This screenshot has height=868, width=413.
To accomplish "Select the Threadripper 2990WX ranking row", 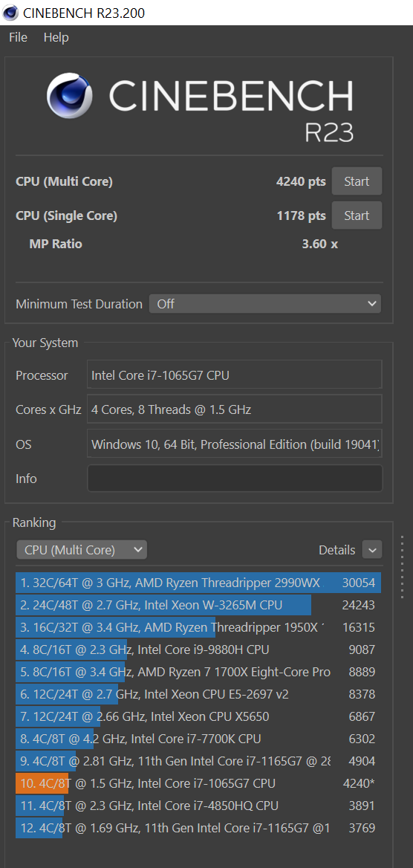I will tap(198, 583).
